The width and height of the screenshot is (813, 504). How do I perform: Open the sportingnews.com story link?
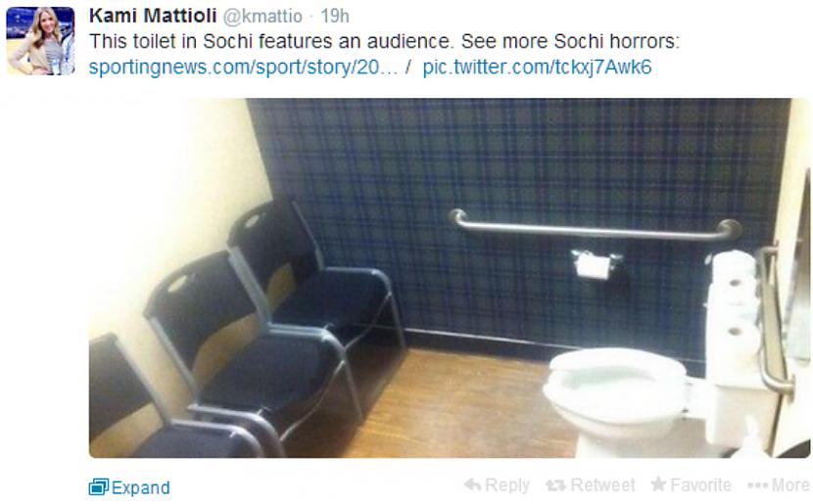coord(243,68)
